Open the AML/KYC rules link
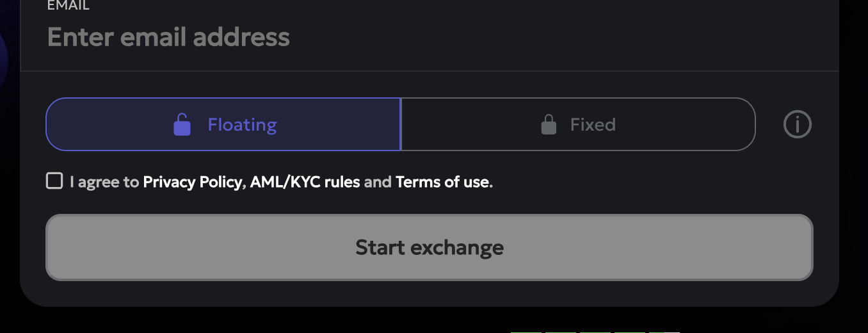Image resolution: width=868 pixels, height=333 pixels. pyautogui.click(x=305, y=182)
